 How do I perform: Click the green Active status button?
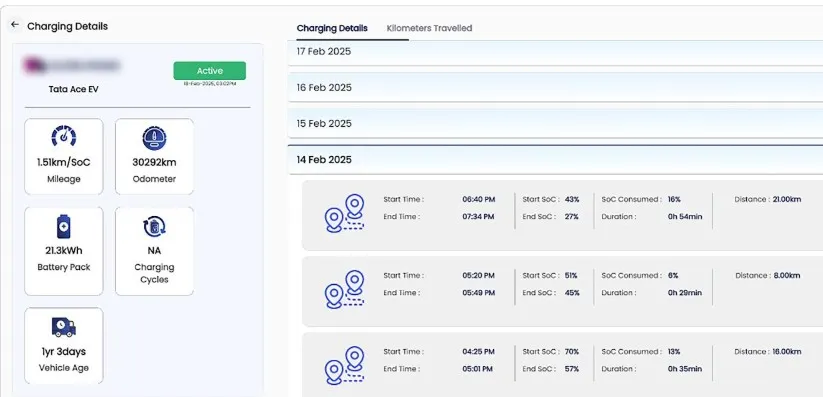(x=209, y=71)
